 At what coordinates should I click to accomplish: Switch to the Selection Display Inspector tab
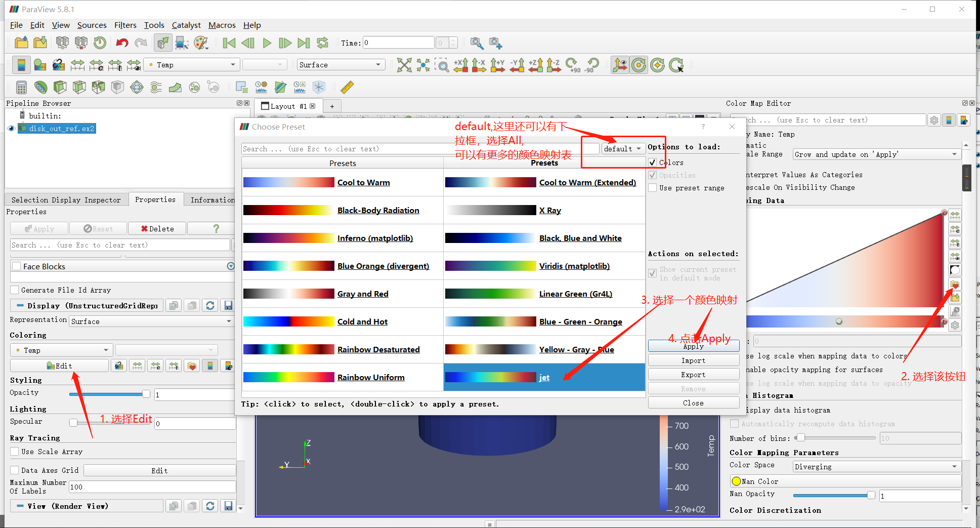pyautogui.click(x=66, y=199)
